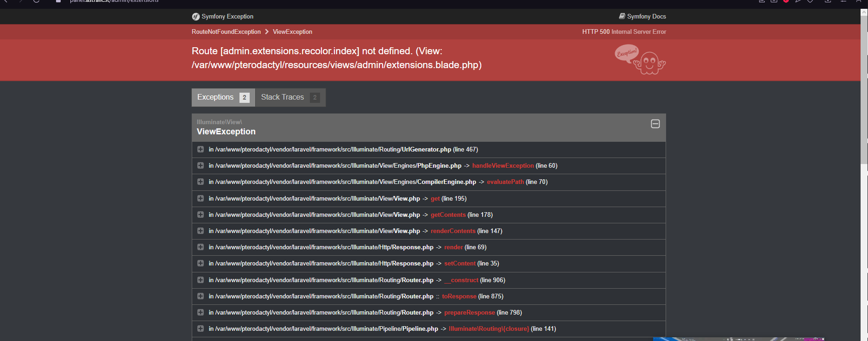Click the renderContents method name

tap(453, 231)
